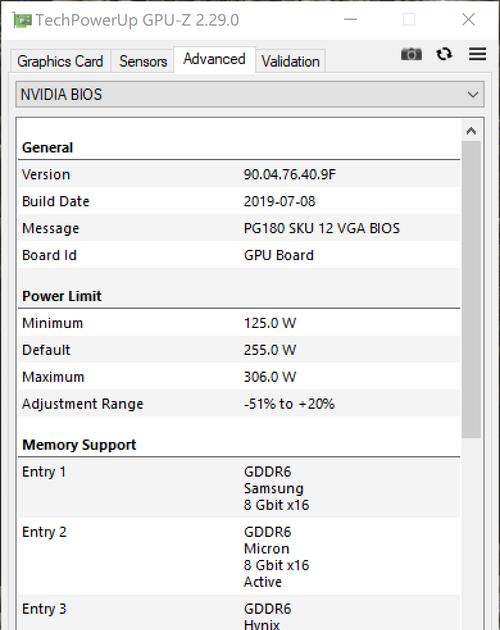Select the Version row value 90.04.76.40.9F

(289, 174)
